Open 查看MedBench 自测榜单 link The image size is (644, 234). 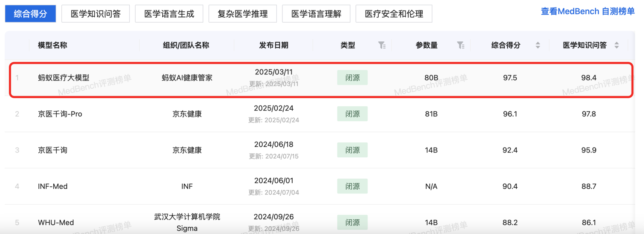(588, 11)
